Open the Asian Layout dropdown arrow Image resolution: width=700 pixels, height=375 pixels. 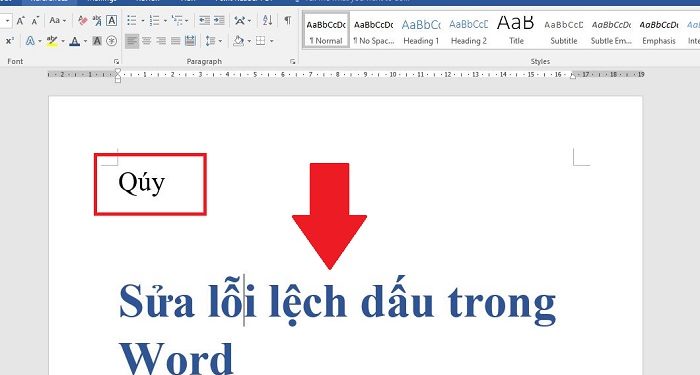249,21
